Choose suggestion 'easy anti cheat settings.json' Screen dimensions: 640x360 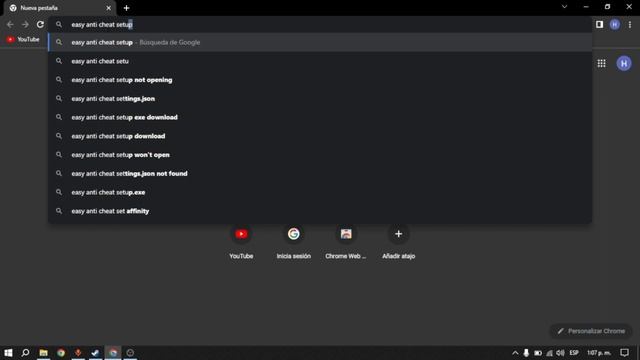(x=320, y=99)
